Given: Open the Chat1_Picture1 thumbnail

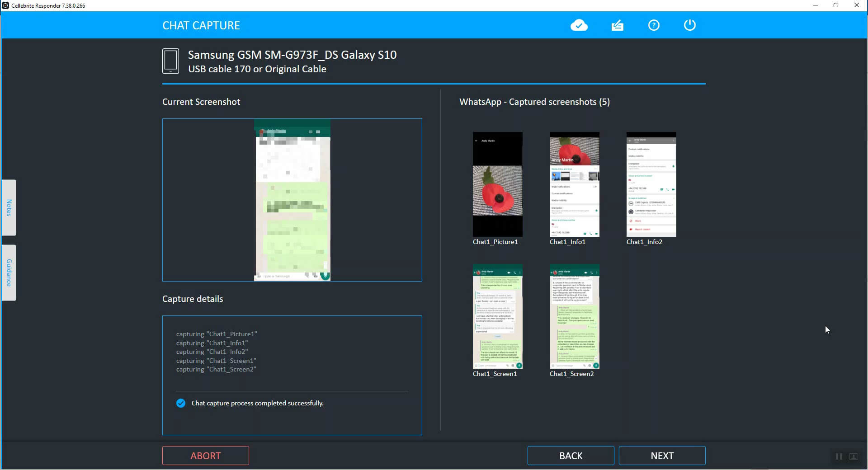Looking at the screenshot, I should point(497,184).
